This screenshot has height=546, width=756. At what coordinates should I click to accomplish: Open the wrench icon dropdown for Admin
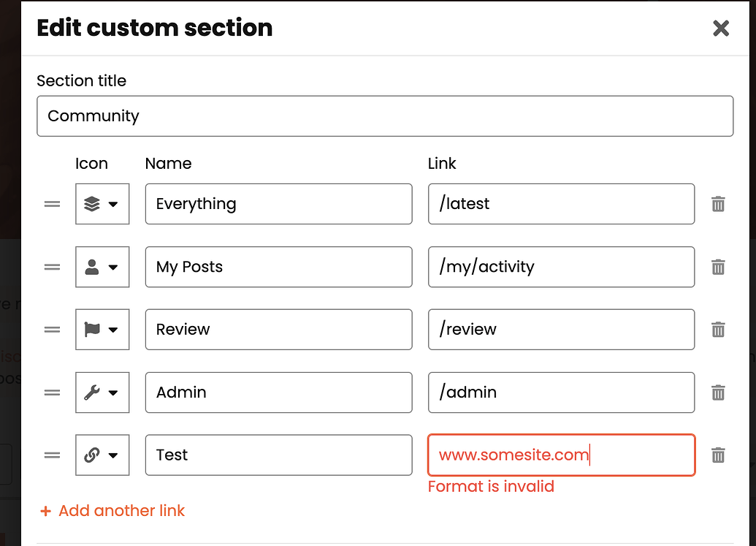click(x=102, y=393)
